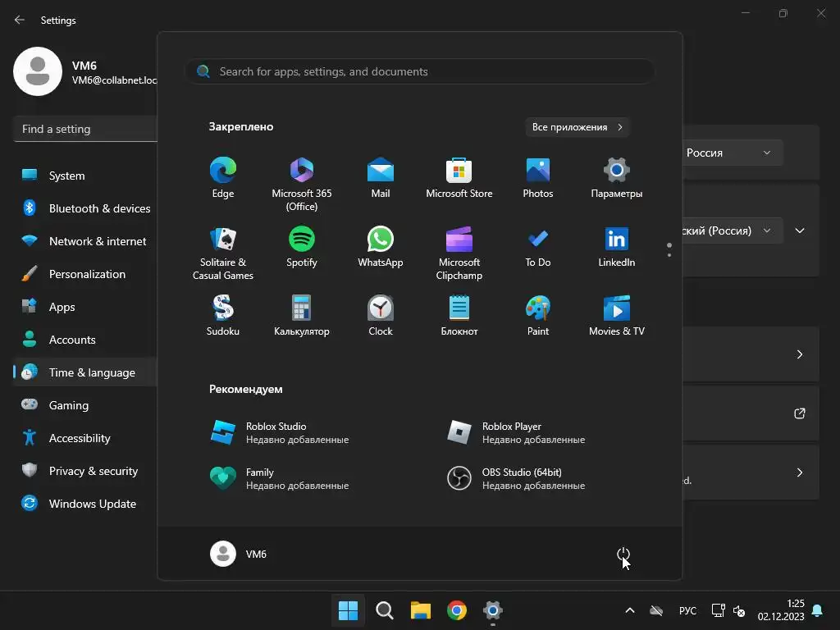Viewport: 840px width, 630px height.
Task: Launch the Clock app
Action: click(x=381, y=316)
